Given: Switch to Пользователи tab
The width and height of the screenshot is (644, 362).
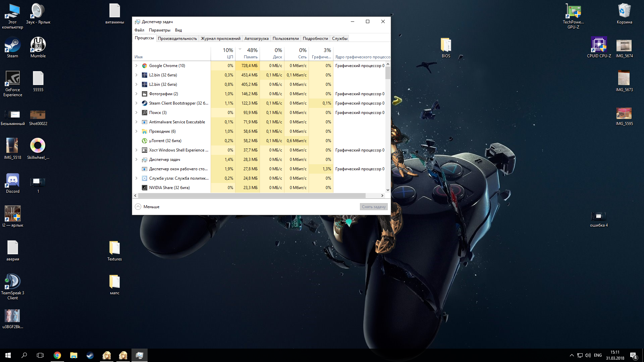Looking at the screenshot, I should [x=286, y=39].
